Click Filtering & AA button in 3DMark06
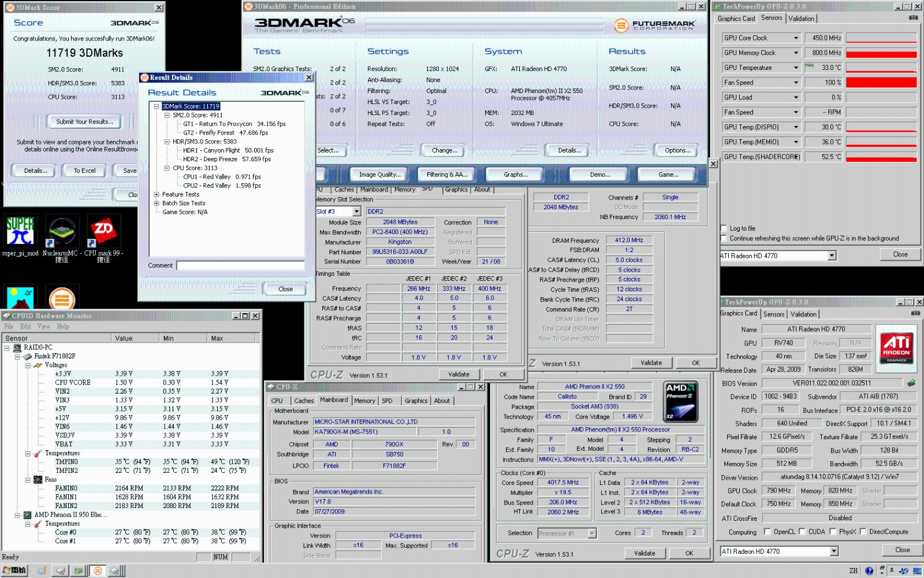 447,175
